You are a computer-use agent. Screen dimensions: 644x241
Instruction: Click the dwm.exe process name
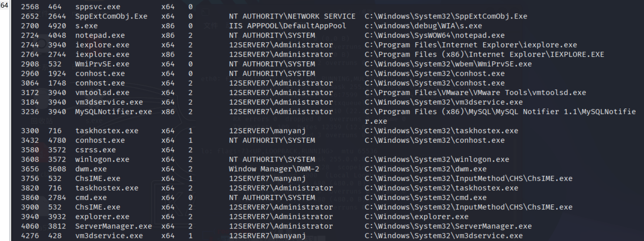coord(91,169)
